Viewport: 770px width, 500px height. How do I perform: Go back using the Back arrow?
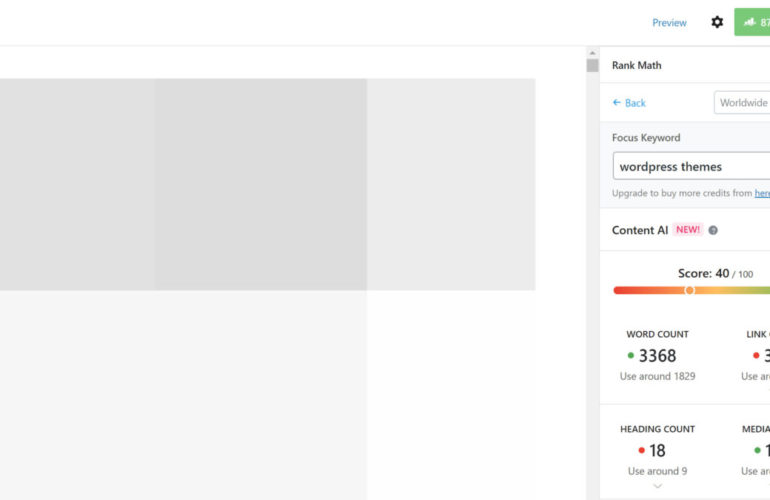629,103
